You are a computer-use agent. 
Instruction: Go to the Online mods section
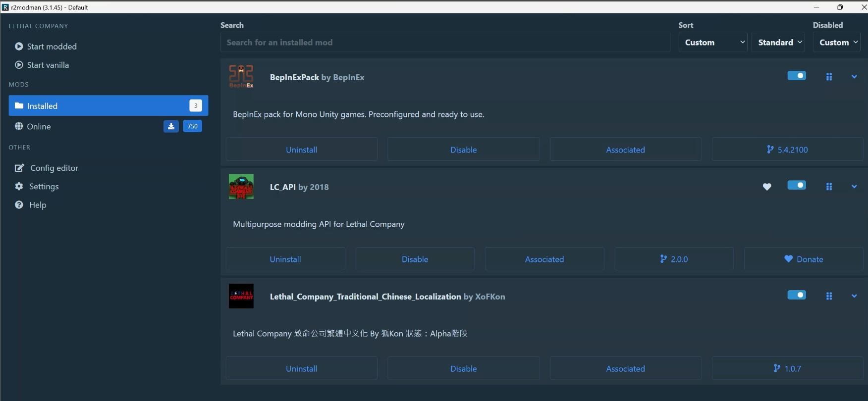pos(39,126)
